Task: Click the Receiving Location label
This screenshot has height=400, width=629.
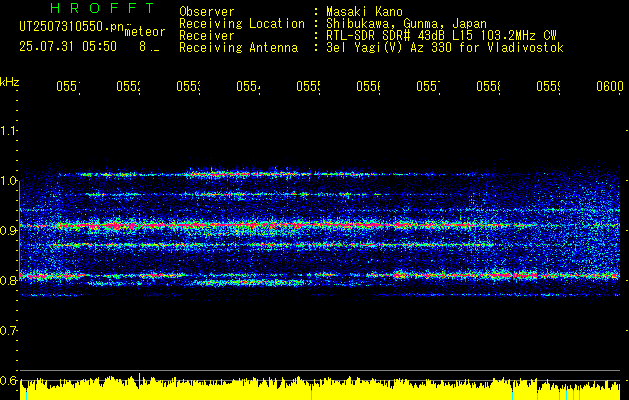Action: point(242,24)
